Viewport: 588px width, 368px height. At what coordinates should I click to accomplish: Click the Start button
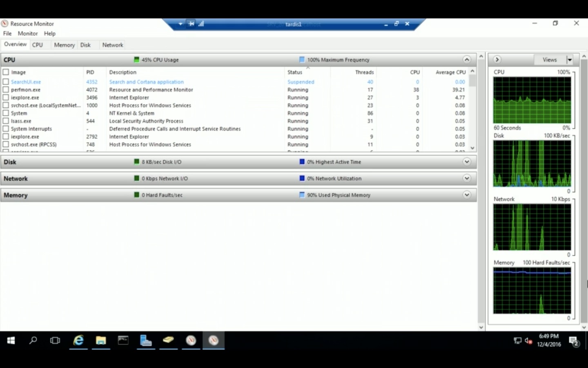pyautogui.click(x=10, y=340)
